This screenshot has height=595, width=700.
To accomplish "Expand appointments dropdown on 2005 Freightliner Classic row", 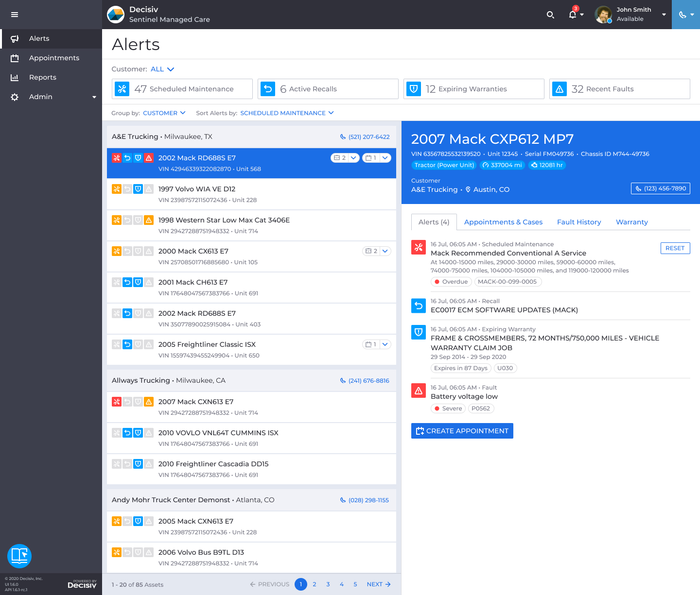I will tap(385, 344).
